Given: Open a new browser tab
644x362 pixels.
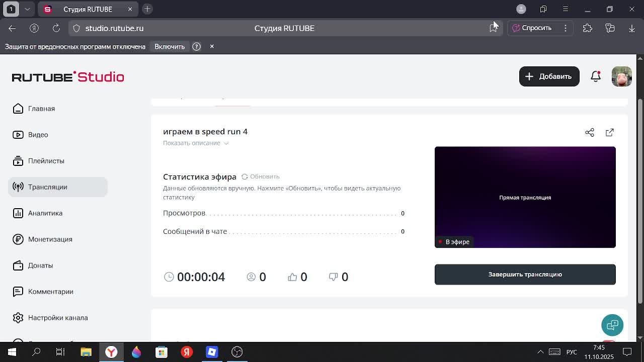Looking at the screenshot, I should tap(147, 9).
